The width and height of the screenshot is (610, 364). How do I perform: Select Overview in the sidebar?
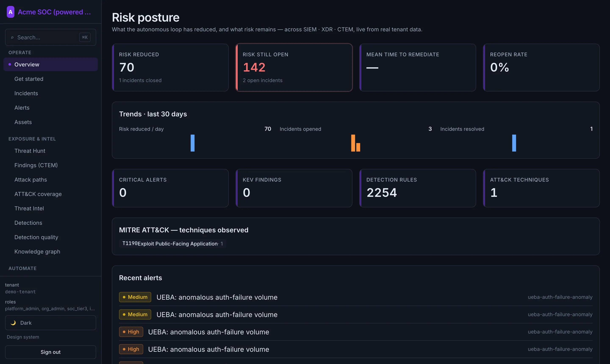coord(51,64)
